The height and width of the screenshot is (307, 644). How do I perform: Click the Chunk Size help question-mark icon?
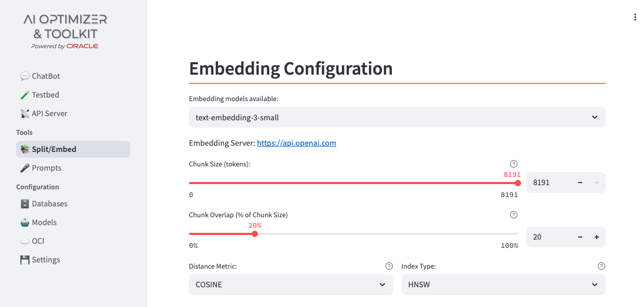tap(514, 164)
